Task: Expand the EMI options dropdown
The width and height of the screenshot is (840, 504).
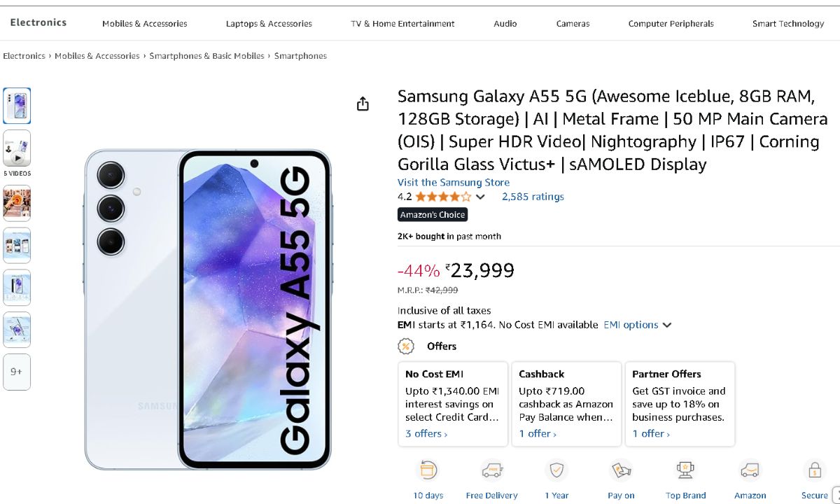Action: point(667,325)
